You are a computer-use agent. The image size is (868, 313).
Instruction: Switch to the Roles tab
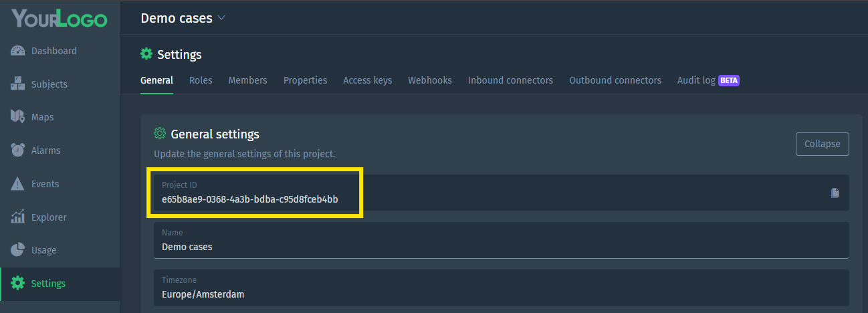pos(201,80)
